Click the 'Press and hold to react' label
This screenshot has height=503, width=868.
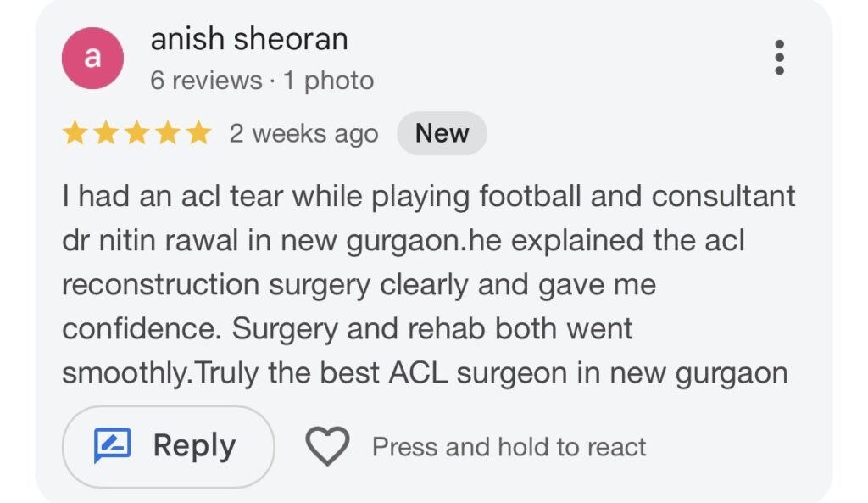click(x=509, y=447)
